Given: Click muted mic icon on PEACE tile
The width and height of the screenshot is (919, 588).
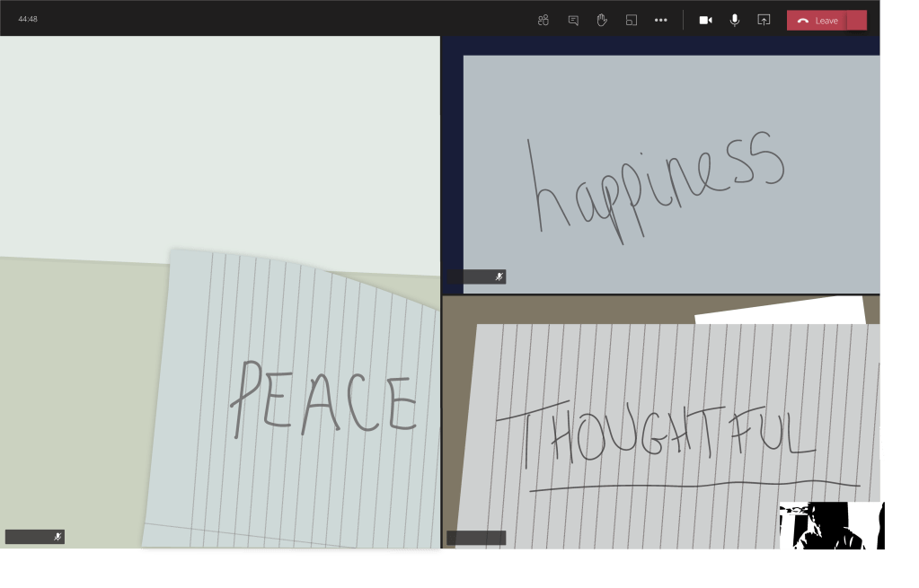Looking at the screenshot, I should 57,537.
